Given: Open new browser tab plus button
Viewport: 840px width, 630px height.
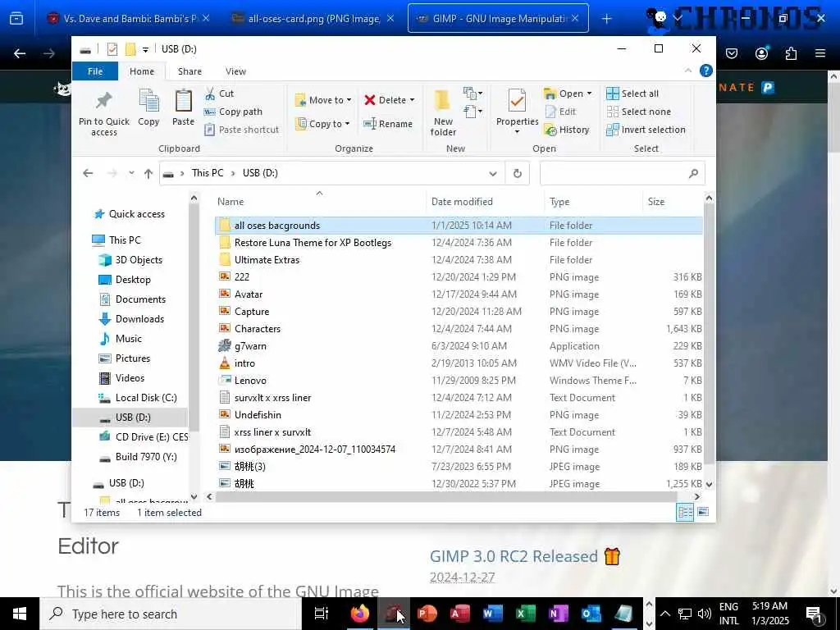Looking at the screenshot, I should [606, 18].
